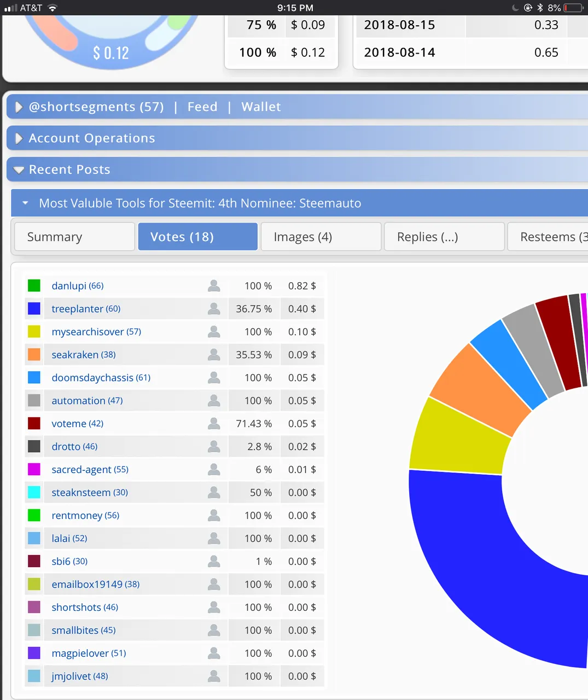Viewport: 588px width, 700px height.
Task: Click the magenta swatch beside sacred-agent
Action: pos(34,469)
